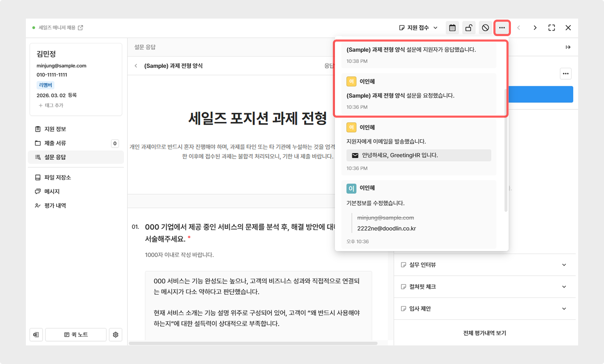Open the 지원 접수 stage dropdown
Image resolution: width=604 pixels, height=364 pixels.
pyautogui.click(x=418, y=27)
